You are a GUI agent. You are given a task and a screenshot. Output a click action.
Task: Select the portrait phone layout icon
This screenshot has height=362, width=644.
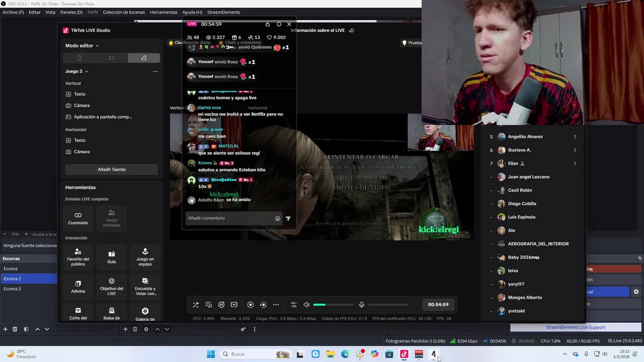point(79,58)
